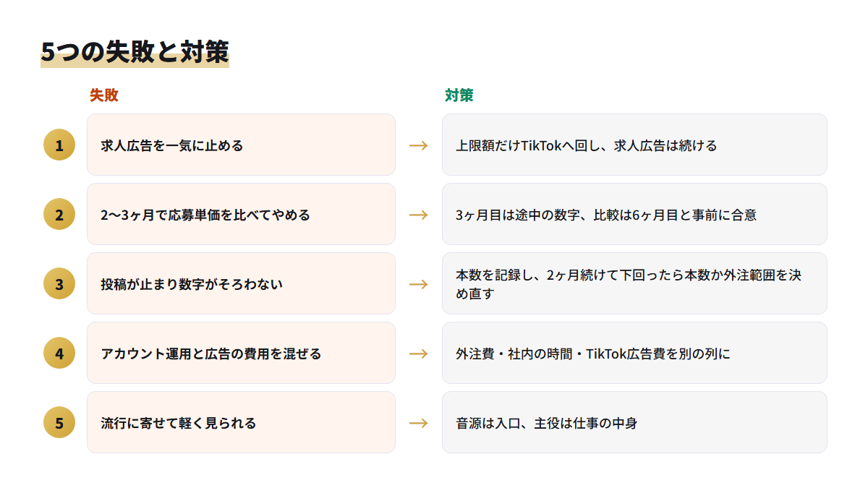Click the number 1 gold badge
The height and width of the screenshot is (488, 868).
(59, 145)
